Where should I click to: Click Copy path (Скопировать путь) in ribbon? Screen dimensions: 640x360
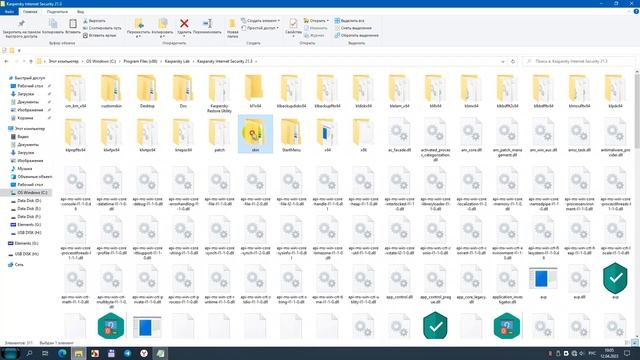tap(102, 28)
